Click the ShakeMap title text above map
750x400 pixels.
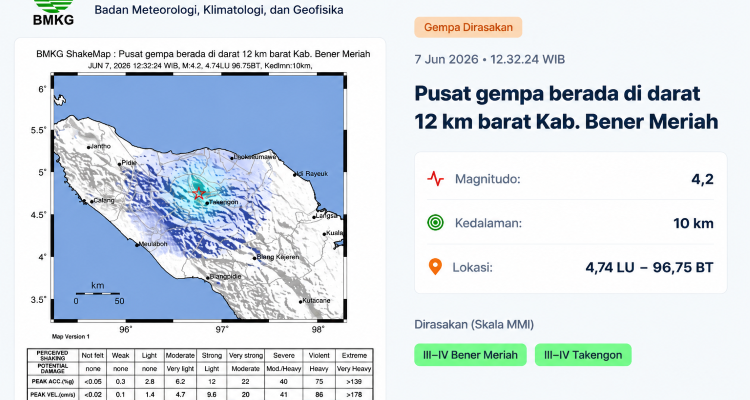point(203,54)
